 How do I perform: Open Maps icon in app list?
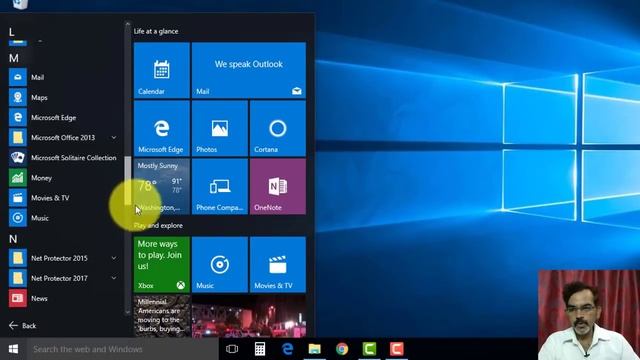18,97
